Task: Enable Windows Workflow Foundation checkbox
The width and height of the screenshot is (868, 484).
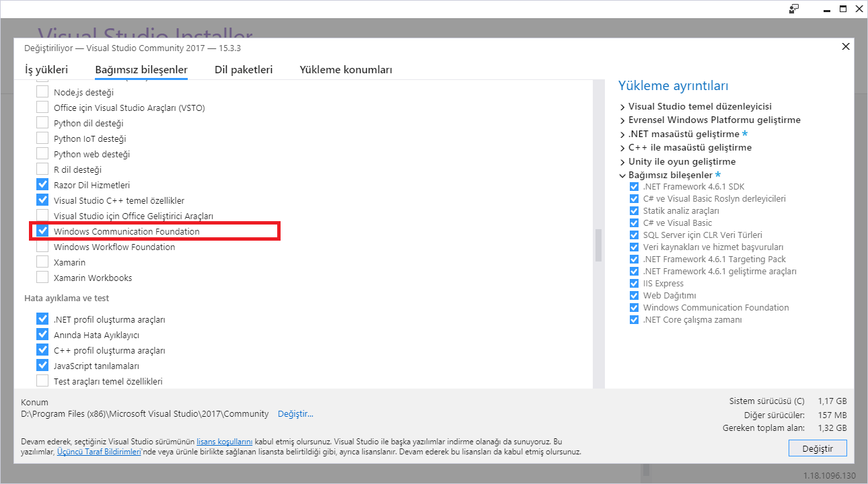Action: 42,247
